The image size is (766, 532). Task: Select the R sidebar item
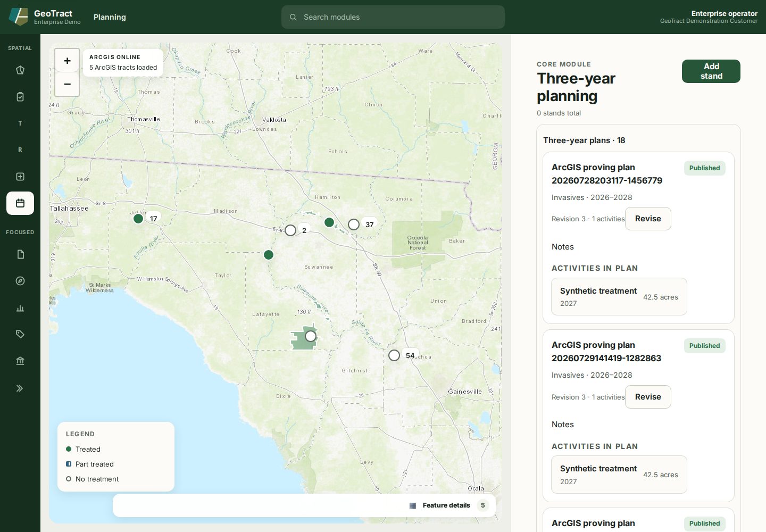20,150
